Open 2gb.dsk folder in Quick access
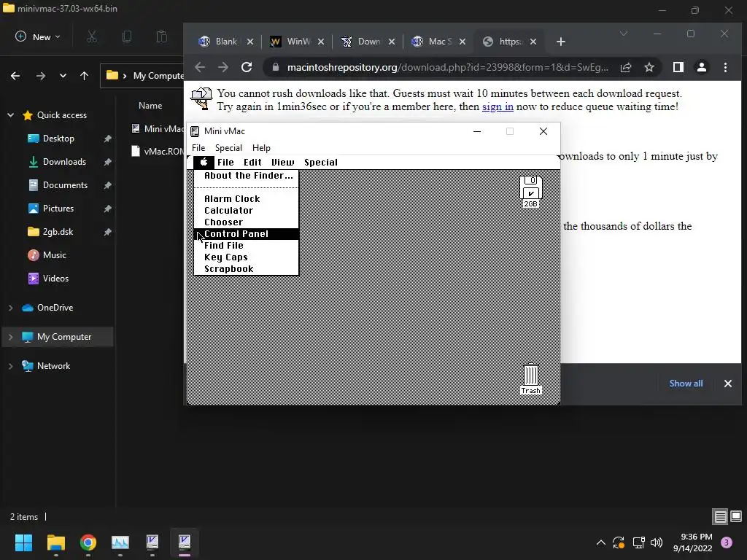Viewport: 747px width, 560px height. pyautogui.click(x=58, y=232)
